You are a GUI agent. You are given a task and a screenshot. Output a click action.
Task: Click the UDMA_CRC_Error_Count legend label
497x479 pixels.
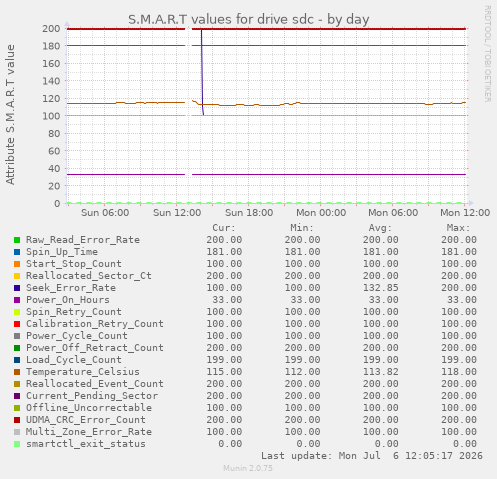pyautogui.click(x=86, y=420)
